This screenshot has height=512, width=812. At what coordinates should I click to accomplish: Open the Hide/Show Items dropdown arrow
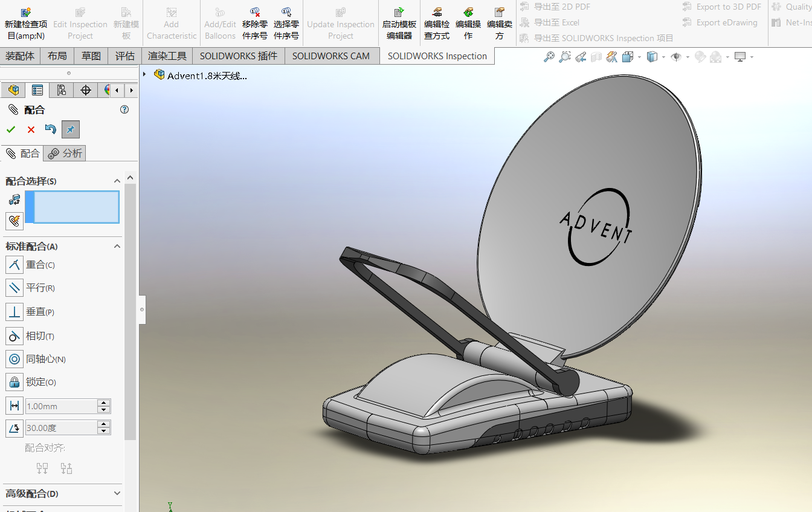coord(688,57)
